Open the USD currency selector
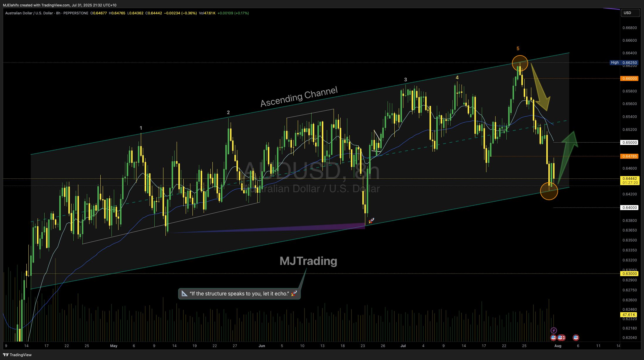This screenshot has width=644, height=360. 630,13
